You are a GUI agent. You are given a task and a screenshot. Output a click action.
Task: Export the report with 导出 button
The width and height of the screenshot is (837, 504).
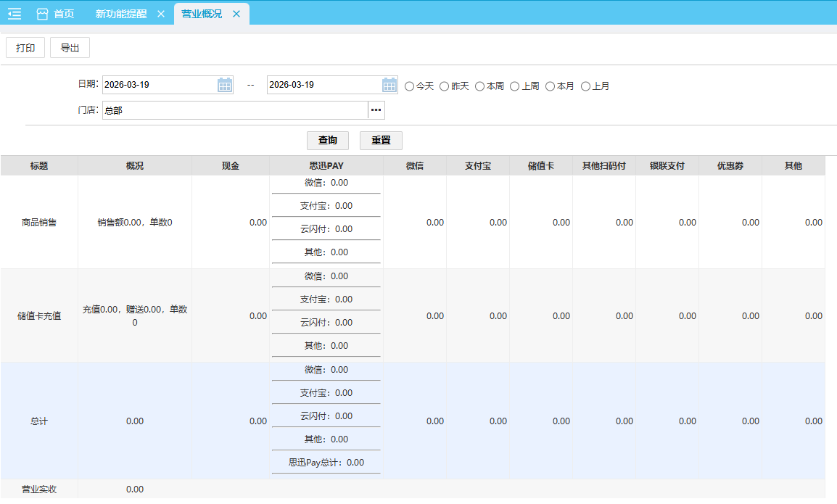coord(70,48)
